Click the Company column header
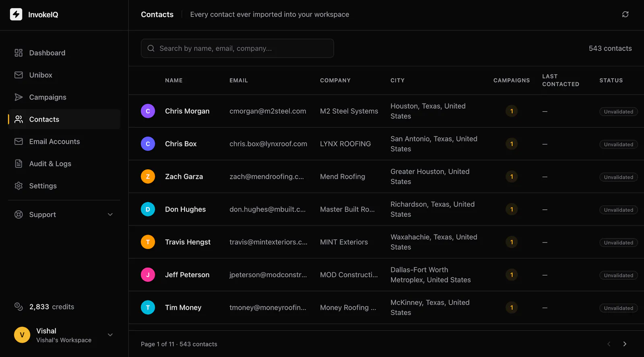Screen dimensions: 644x357 [335, 80]
